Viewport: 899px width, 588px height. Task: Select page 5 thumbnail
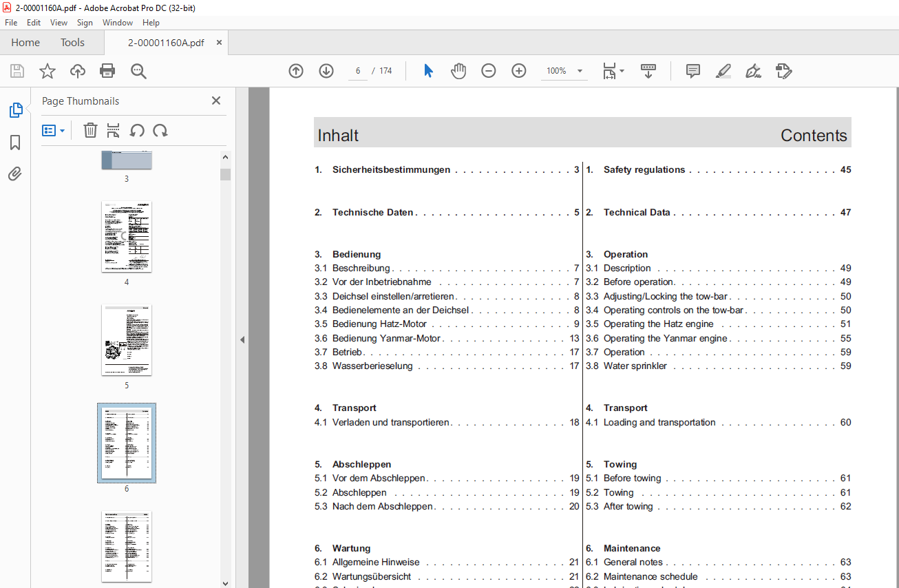point(127,339)
